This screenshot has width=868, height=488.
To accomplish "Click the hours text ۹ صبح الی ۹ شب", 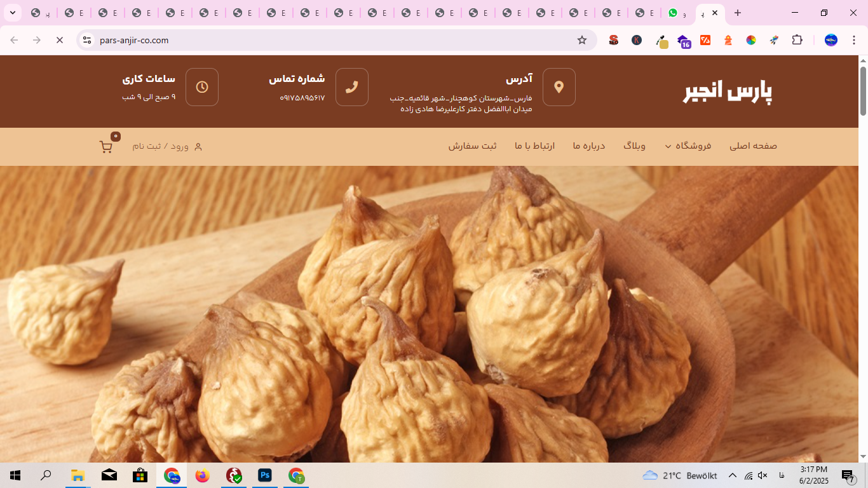I will [x=149, y=97].
